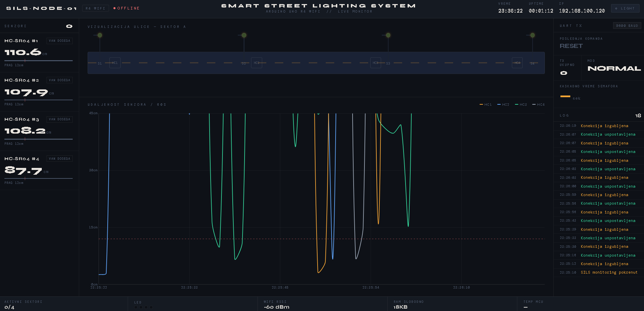The height and width of the screenshot is (311, 644).
Task: Click the 9600 BAUD badge
Action: click(627, 26)
